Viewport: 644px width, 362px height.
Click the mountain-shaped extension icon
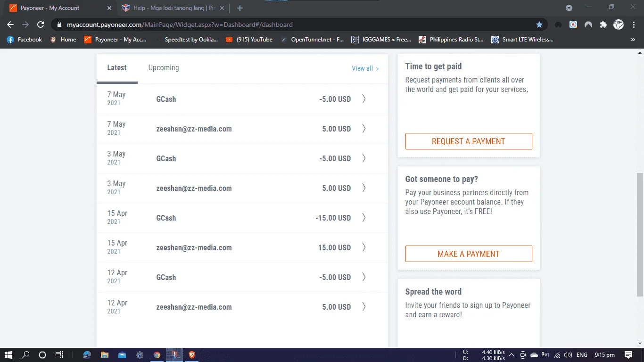click(x=588, y=25)
